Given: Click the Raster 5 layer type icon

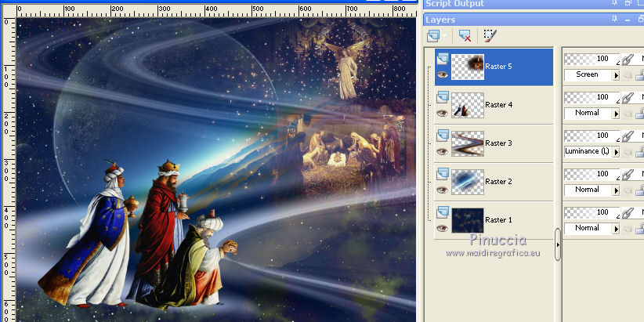Looking at the screenshot, I should pyautogui.click(x=443, y=59).
